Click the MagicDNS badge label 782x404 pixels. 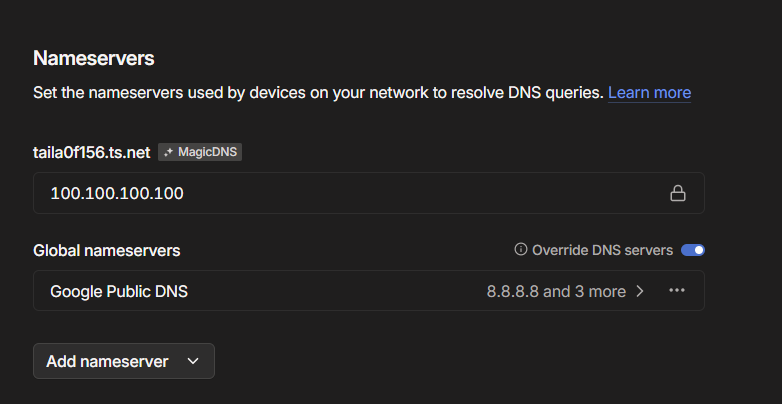tap(208, 153)
